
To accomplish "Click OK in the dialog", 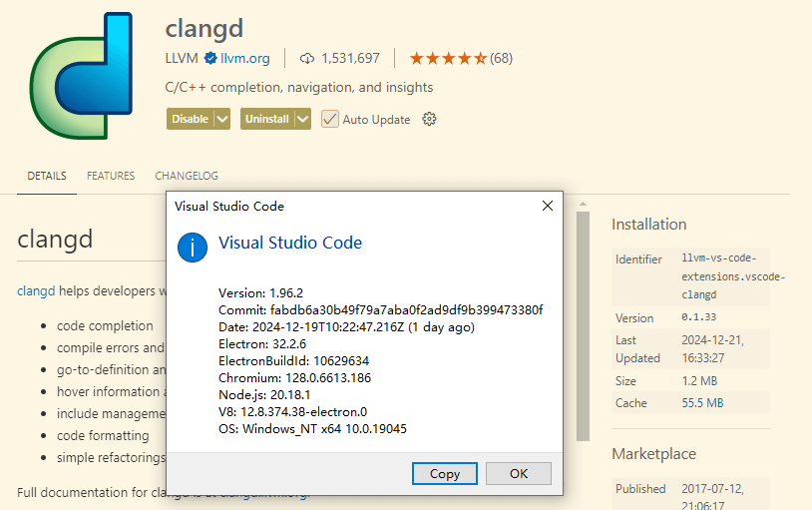I will click(x=519, y=474).
